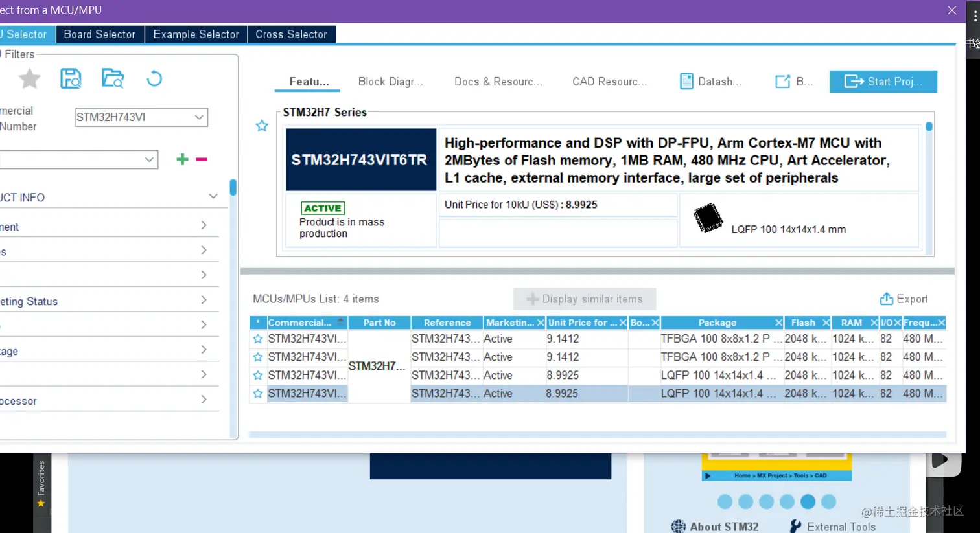The height and width of the screenshot is (533, 980).
Task: Click the MCU list horizontal scrollbar
Action: click(597, 435)
